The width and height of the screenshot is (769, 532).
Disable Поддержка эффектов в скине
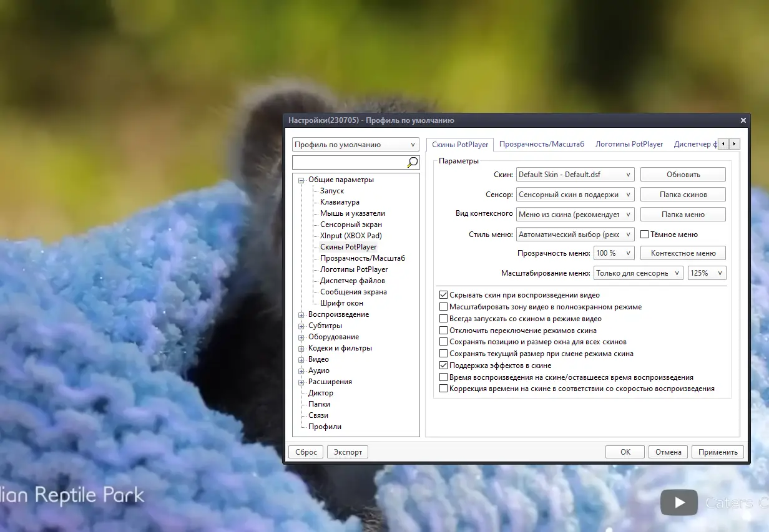(x=444, y=365)
